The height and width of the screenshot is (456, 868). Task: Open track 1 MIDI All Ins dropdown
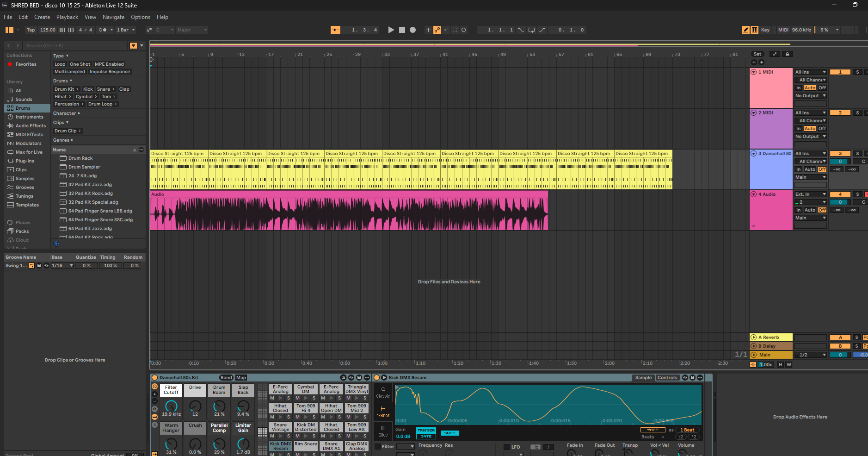pyautogui.click(x=811, y=72)
